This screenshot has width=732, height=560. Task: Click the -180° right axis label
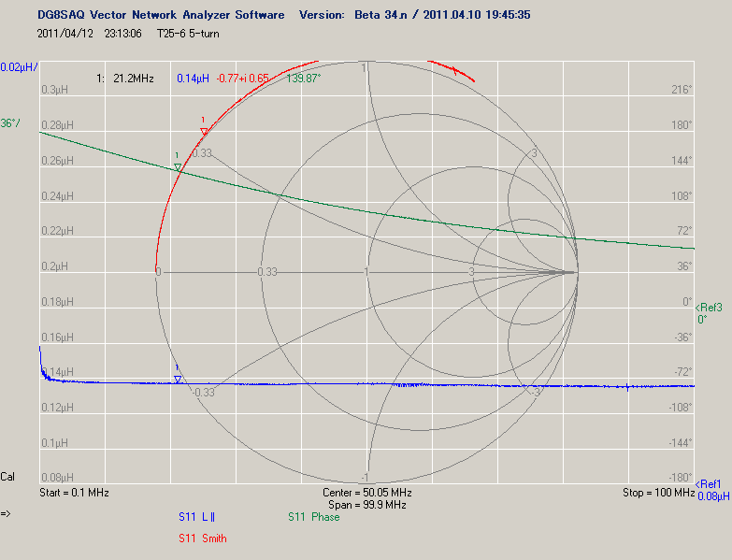[x=680, y=478]
